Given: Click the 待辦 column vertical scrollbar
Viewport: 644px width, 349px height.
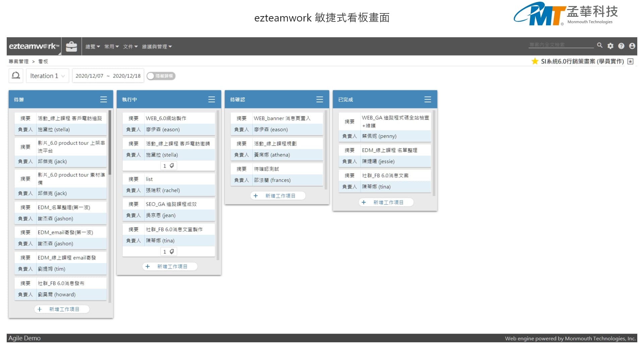Looking at the screenshot, I should click(110, 141).
